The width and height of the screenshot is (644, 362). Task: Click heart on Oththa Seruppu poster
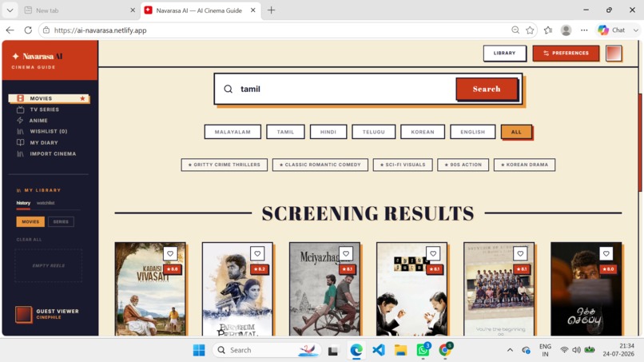pyautogui.click(x=606, y=253)
